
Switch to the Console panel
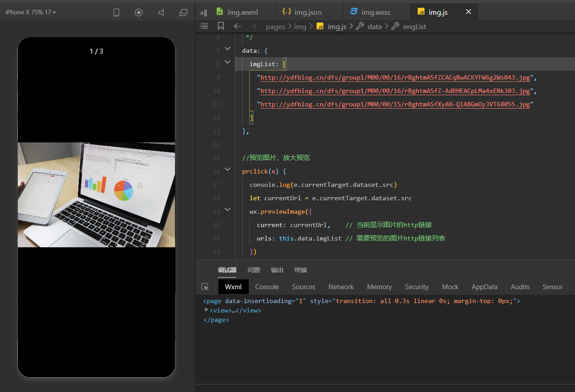[x=267, y=287]
